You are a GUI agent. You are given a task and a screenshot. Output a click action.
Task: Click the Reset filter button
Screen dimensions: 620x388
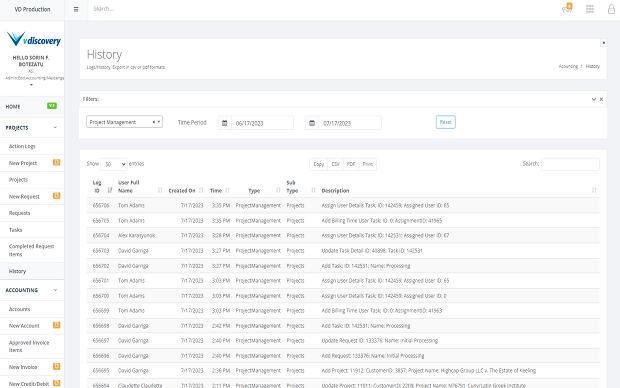point(446,122)
